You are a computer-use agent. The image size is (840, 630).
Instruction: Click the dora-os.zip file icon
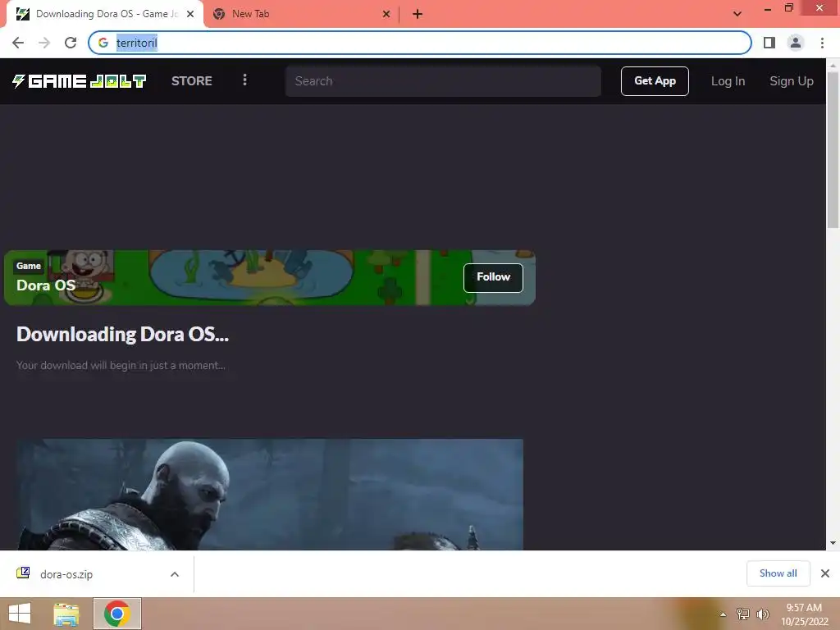(x=23, y=573)
